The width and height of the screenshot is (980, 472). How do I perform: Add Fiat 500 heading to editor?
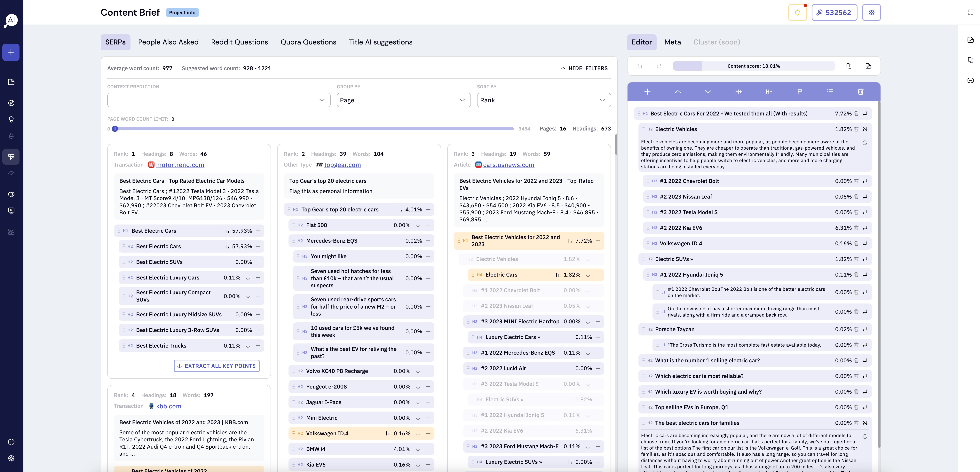(x=428, y=225)
